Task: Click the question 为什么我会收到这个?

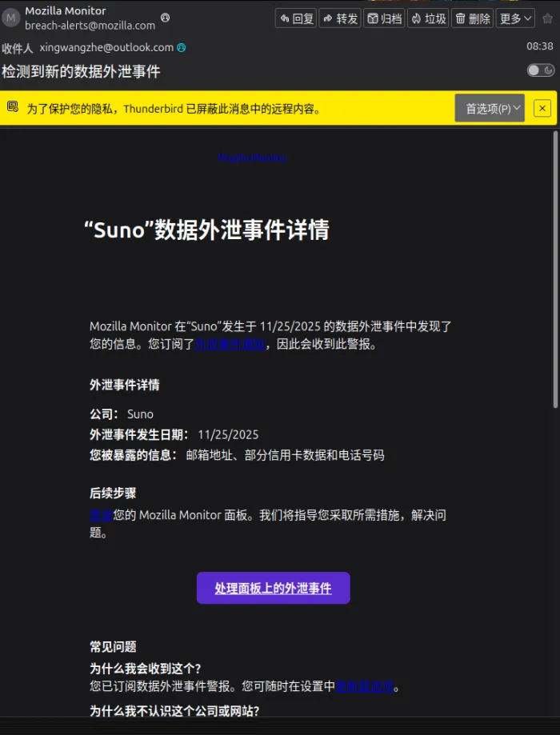Action: (x=146, y=669)
